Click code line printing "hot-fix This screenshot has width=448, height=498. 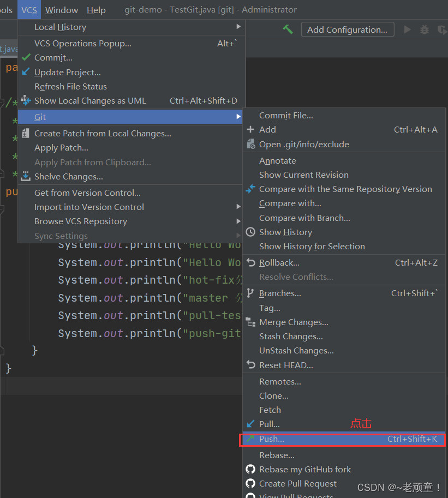(x=150, y=280)
